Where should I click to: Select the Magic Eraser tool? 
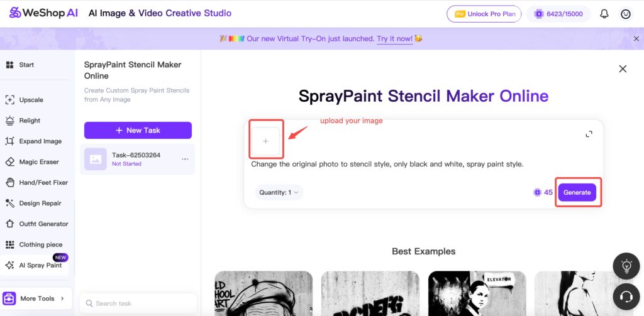point(33,161)
